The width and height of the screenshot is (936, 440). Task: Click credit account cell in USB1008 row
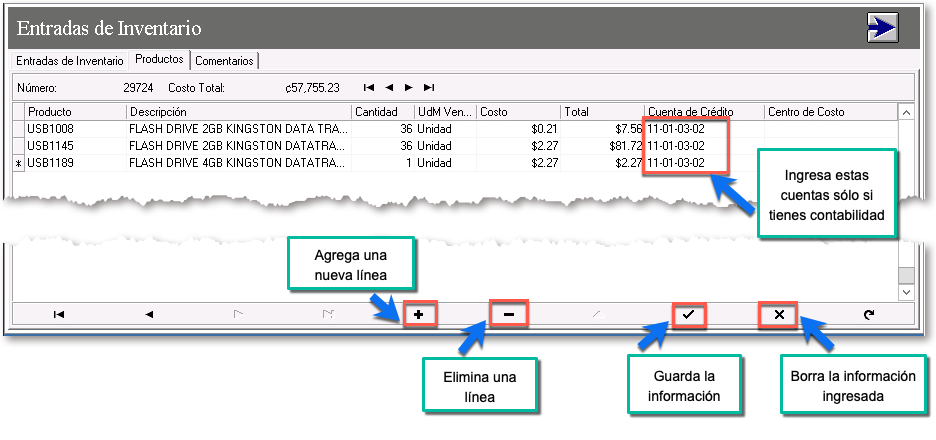point(704,128)
